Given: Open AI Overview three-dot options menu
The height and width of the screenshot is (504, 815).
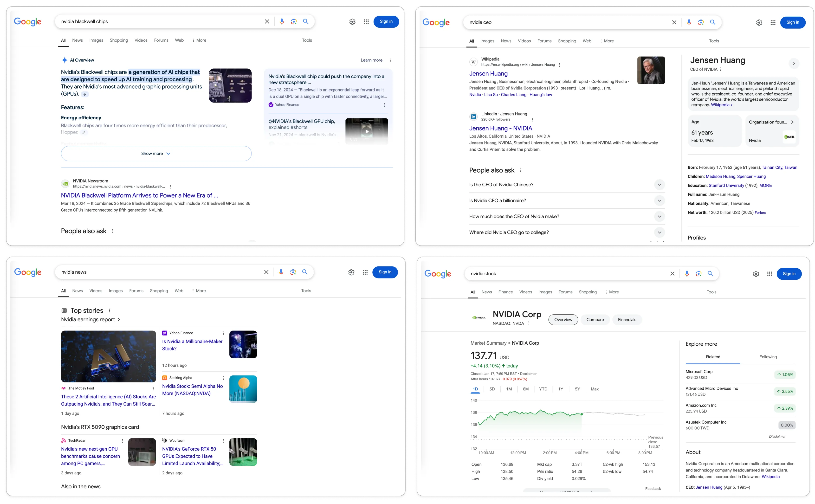Looking at the screenshot, I should click(390, 60).
